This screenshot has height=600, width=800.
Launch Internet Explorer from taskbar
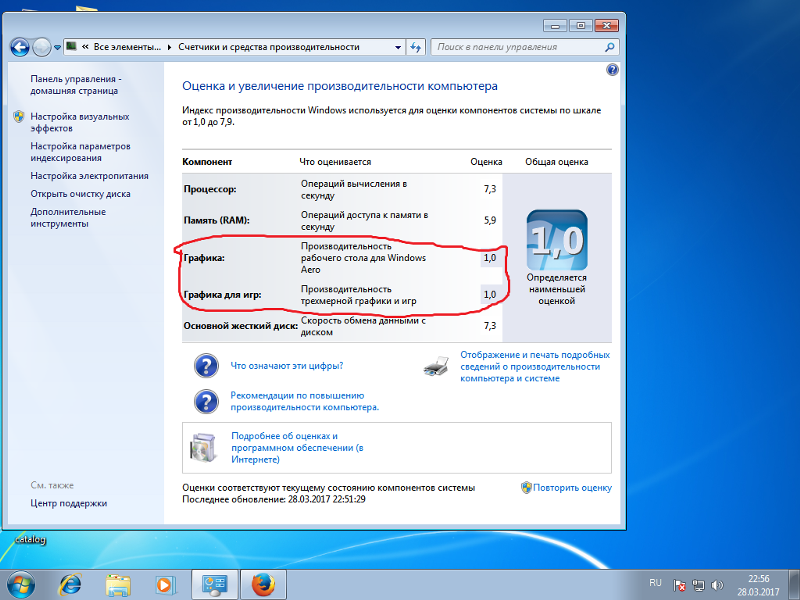70,585
